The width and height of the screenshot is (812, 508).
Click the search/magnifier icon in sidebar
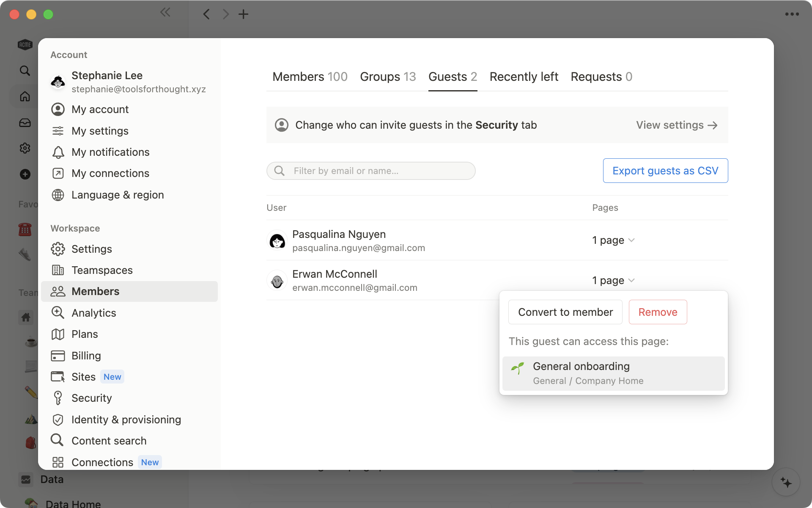[x=25, y=70]
